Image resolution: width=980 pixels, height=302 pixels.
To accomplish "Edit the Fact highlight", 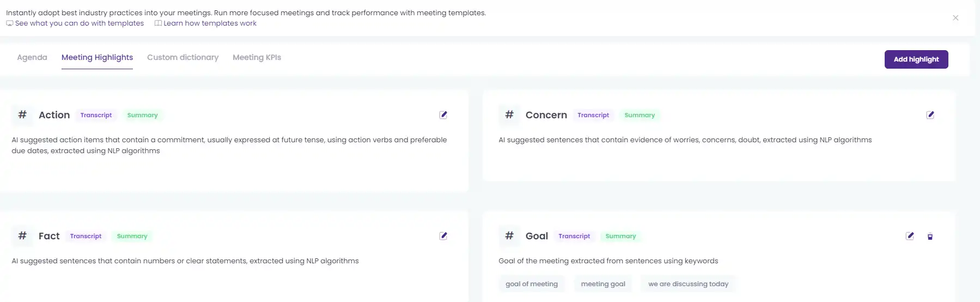I will [443, 235].
